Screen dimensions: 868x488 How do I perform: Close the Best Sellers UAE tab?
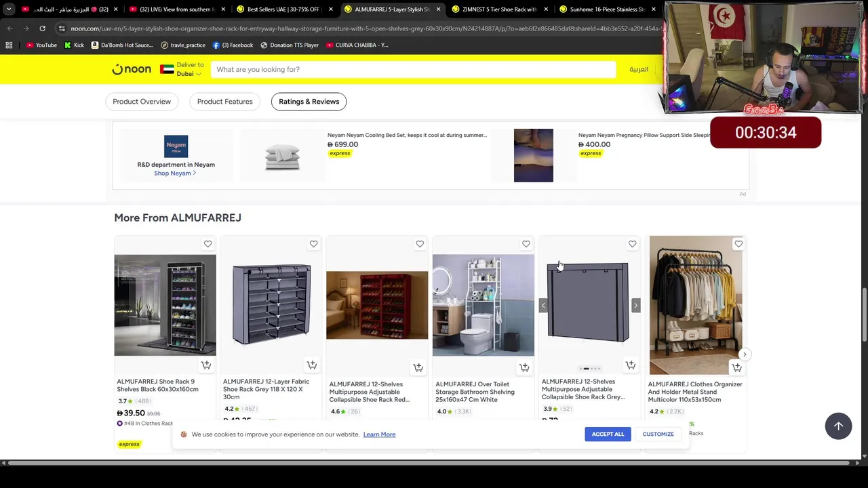331,9
